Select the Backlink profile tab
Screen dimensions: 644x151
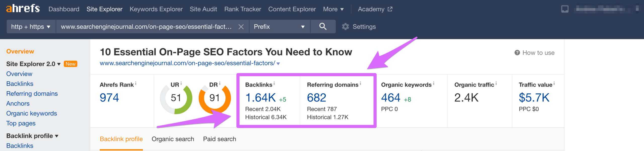pyautogui.click(x=121, y=139)
